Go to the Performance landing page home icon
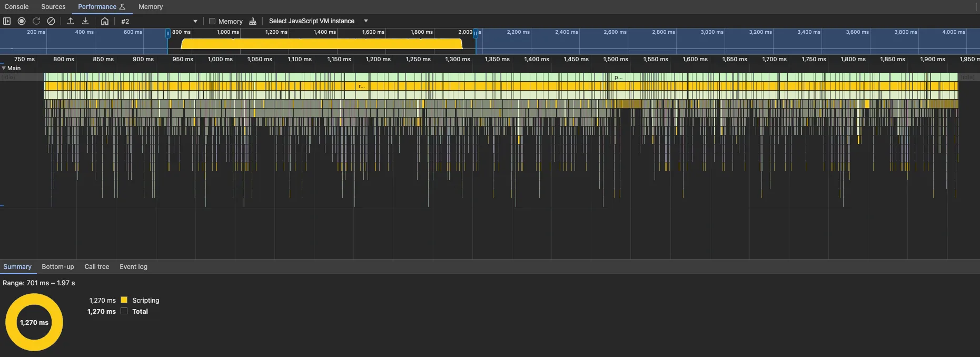The image size is (980, 357). click(105, 21)
